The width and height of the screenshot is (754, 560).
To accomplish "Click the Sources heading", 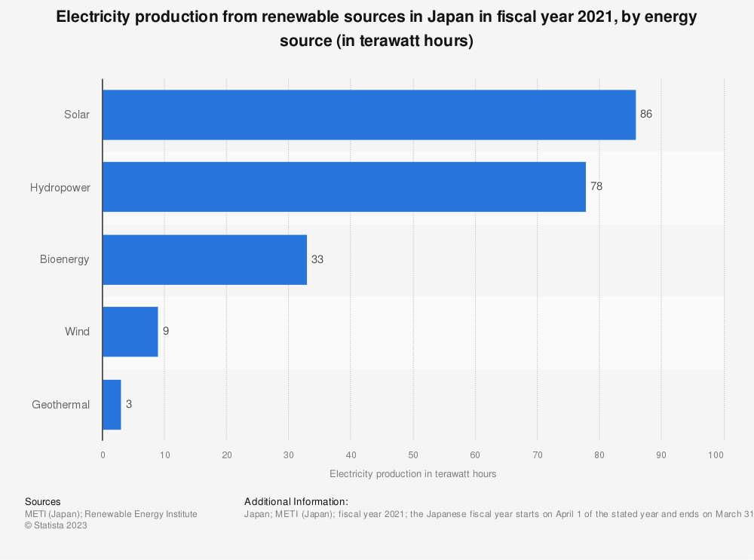I will click(x=43, y=501).
